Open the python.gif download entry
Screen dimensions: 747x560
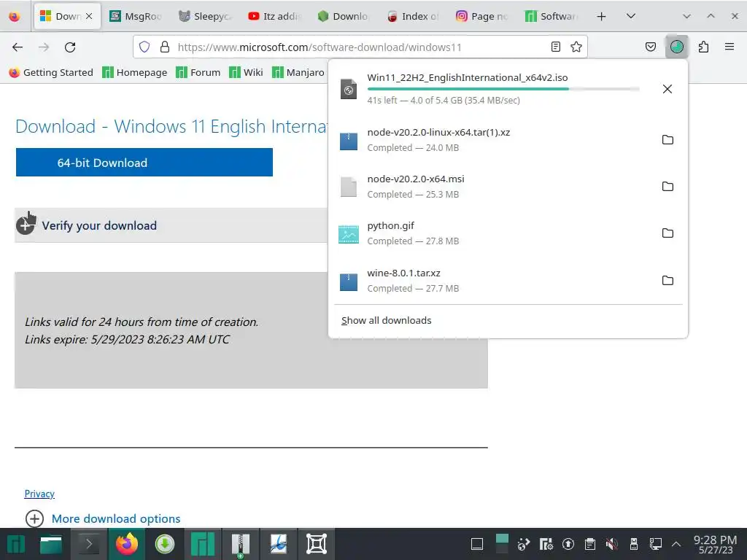[495, 233]
